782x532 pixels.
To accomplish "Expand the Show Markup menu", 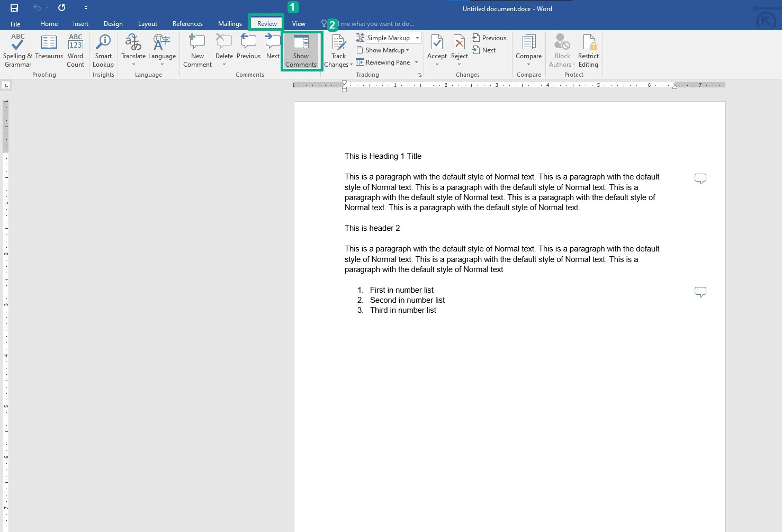I will click(x=384, y=50).
